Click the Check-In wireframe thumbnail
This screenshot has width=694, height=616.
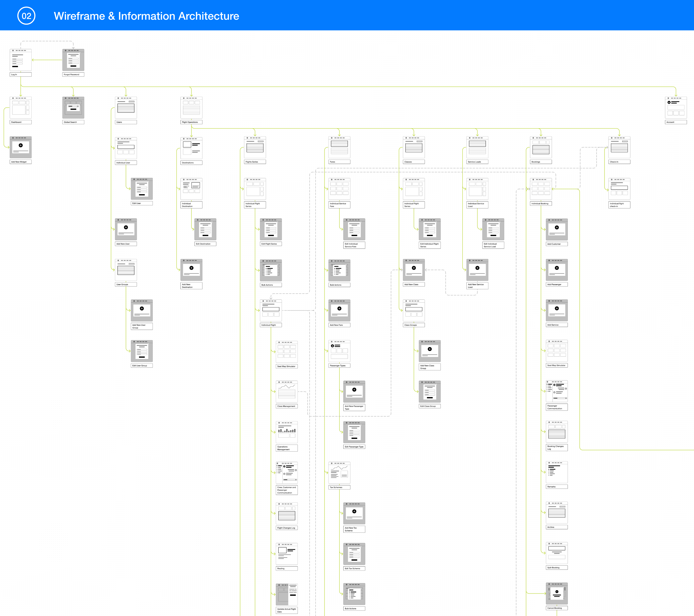point(619,147)
